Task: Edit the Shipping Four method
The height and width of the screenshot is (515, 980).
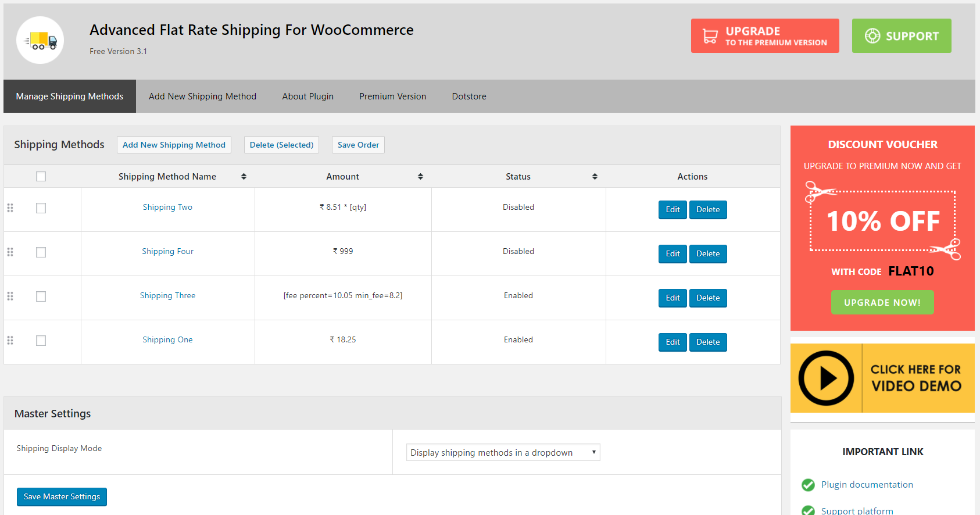Action: pos(673,254)
